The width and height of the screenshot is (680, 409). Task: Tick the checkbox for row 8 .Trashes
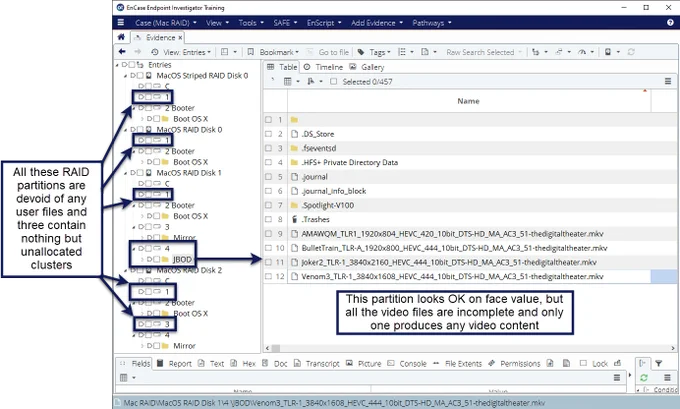coord(268,219)
